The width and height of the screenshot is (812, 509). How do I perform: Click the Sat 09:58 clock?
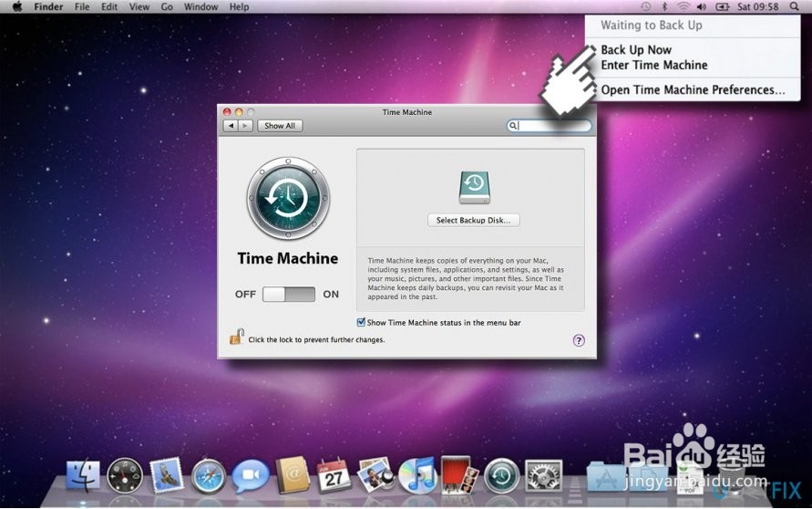click(757, 6)
